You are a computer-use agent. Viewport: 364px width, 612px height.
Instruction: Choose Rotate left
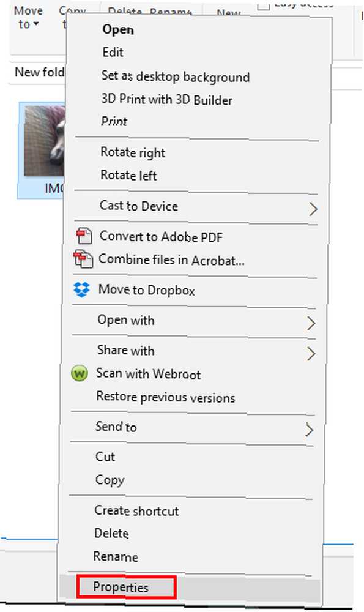click(x=128, y=175)
